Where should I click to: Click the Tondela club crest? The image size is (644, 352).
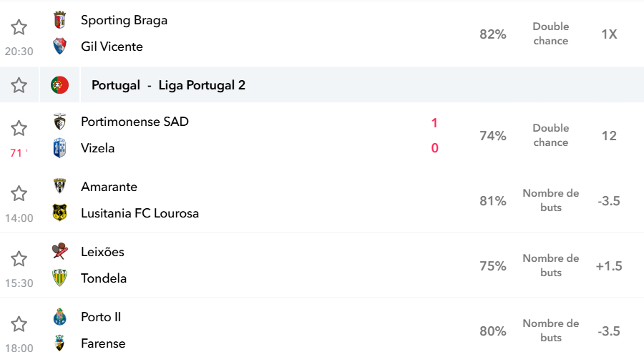click(x=60, y=278)
